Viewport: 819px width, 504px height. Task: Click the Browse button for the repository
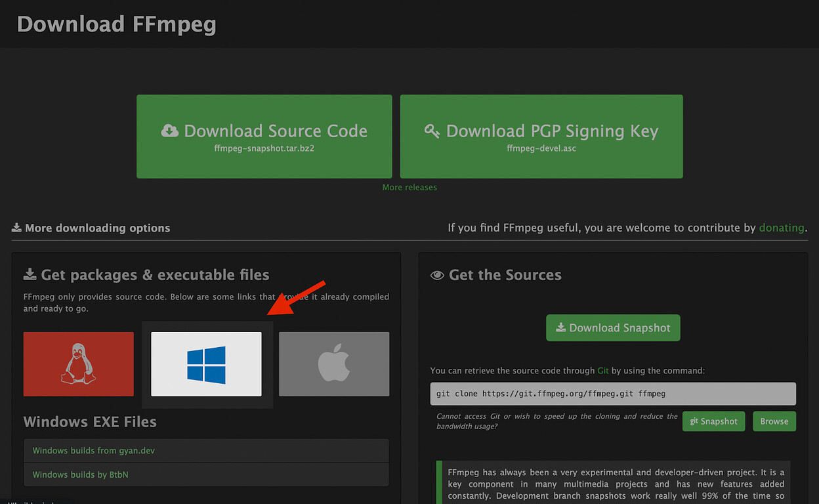pos(774,421)
